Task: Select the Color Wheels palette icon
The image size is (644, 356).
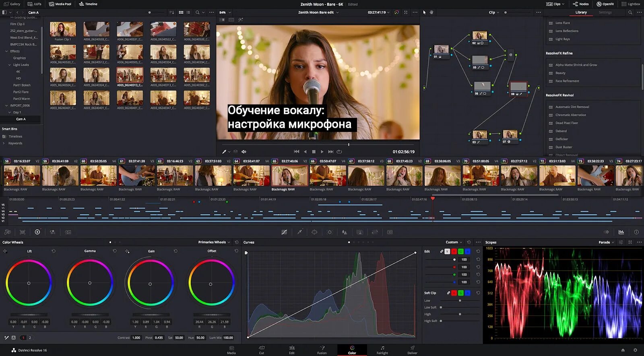Action: click(37, 232)
